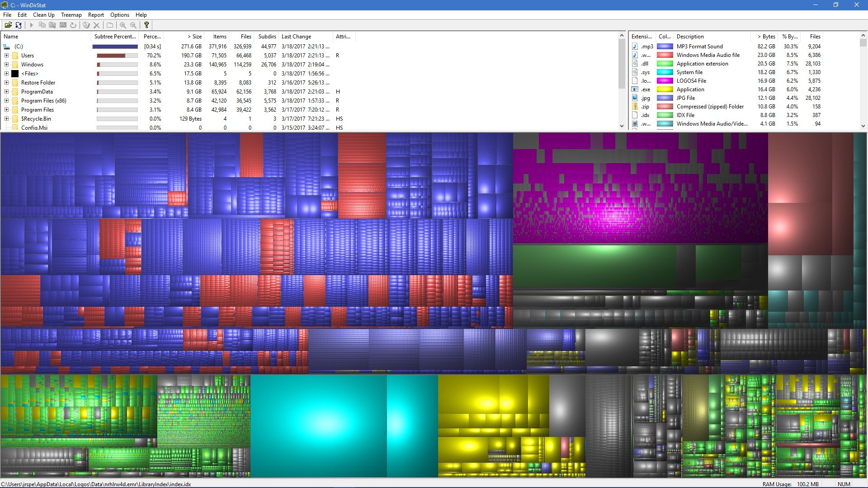Image resolution: width=868 pixels, height=488 pixels.
Task: Click the Command Prompt Here icon
Action: pos(63,25)
